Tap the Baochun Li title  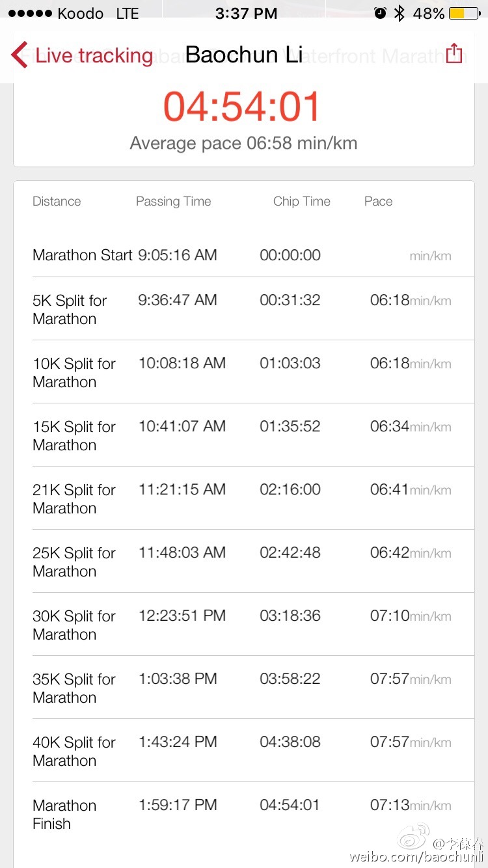click(x=243, y=55)
